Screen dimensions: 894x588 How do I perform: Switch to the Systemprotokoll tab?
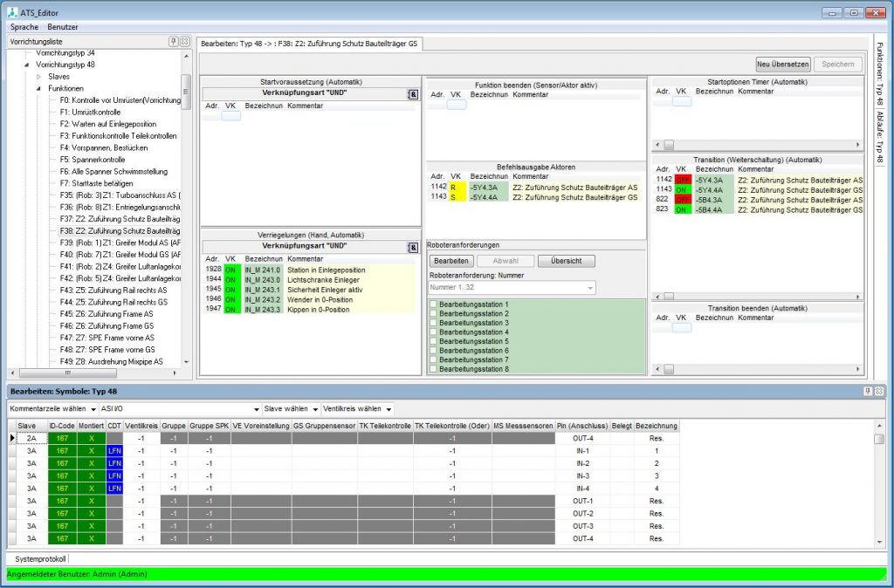(40, 558)
